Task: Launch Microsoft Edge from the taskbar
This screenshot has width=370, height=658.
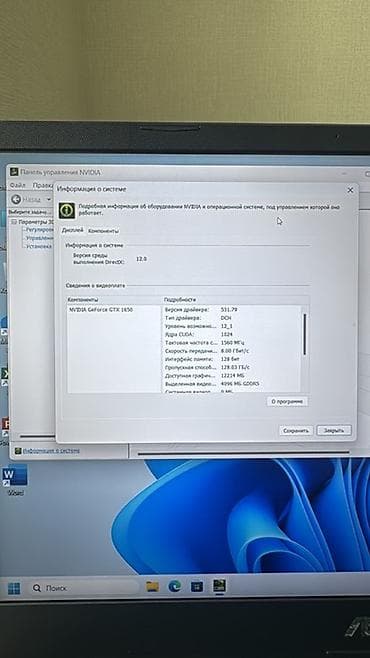Action: point(175,586)
